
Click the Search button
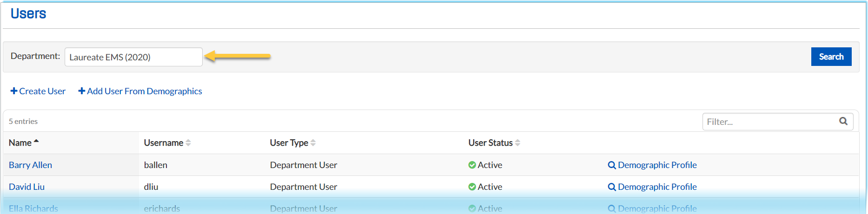(x=831, y=57)
